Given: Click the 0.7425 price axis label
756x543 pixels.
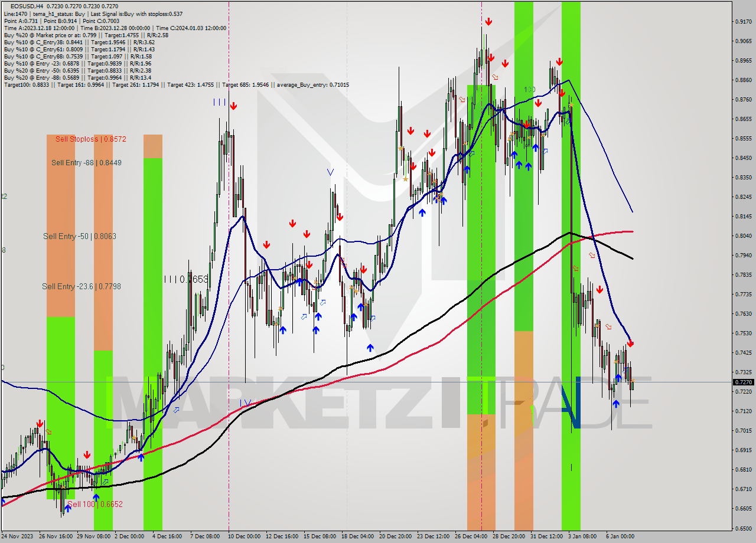Looking at the screenshot, I should (x=743, y=353).
